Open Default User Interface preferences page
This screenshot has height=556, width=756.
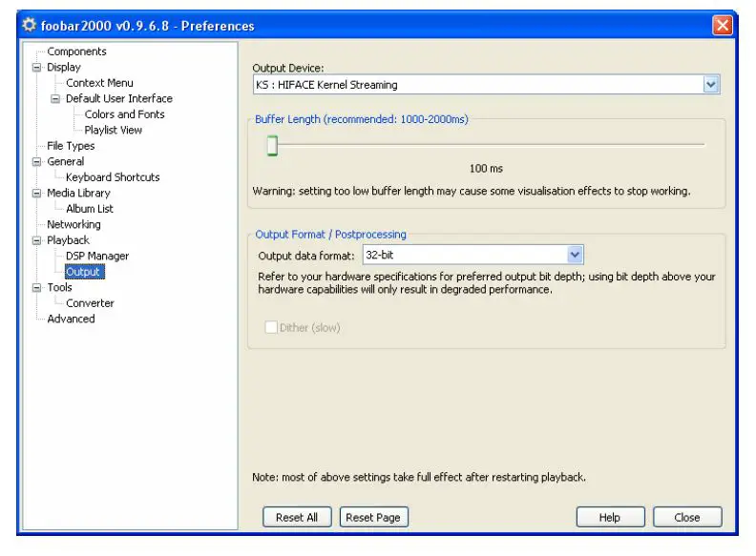pyautogui.click(x=119, y=99)
